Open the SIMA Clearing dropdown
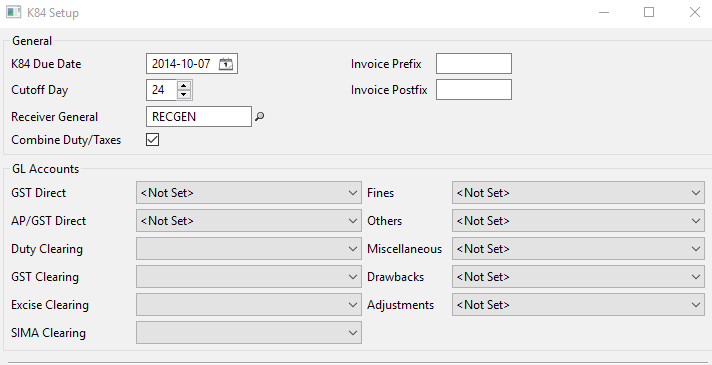The height and width of the screenshot is (365, 712). (249, 333)
